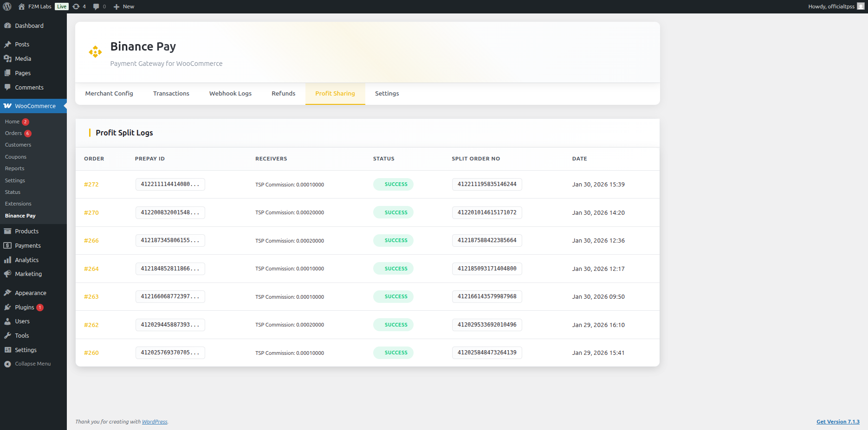Click the SUCCESS badge for order #264
Screen dimensions: 868x430
pos(393,269)
